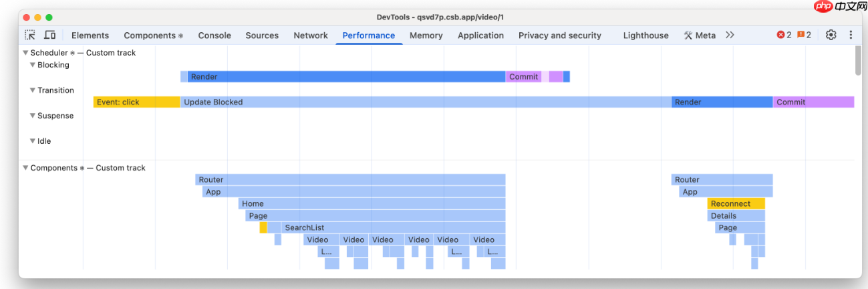This screenshot has height=289, width=868.
Task: Click the macOS yellow minimize button
Action: [37, 17]
